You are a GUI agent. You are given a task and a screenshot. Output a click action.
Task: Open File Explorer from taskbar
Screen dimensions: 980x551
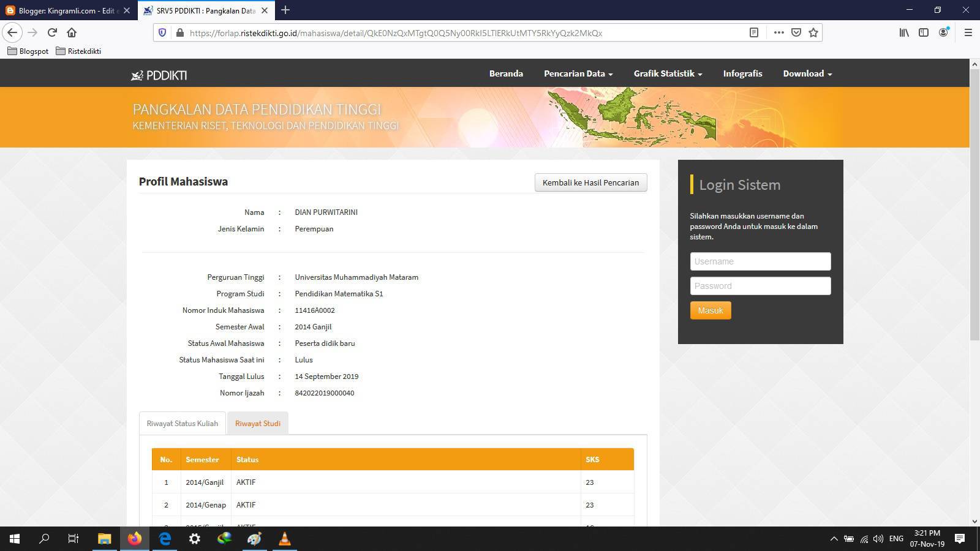tap(104, 539)
